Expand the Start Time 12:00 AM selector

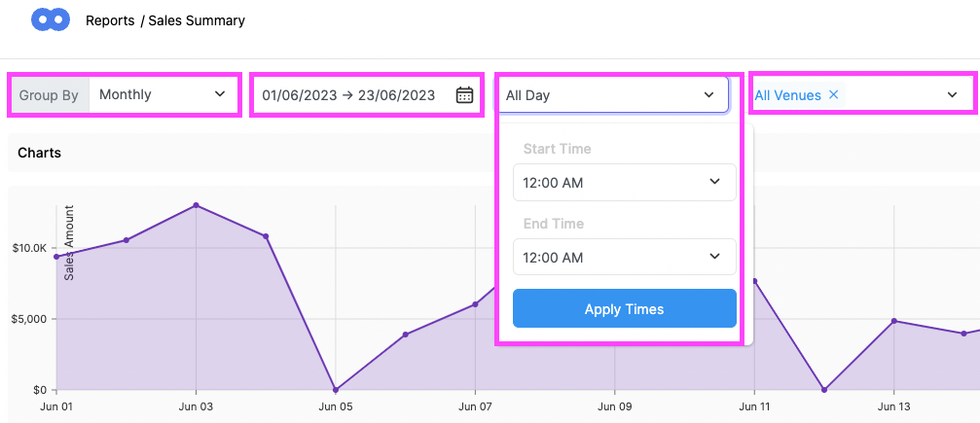(x=625, y=183)
